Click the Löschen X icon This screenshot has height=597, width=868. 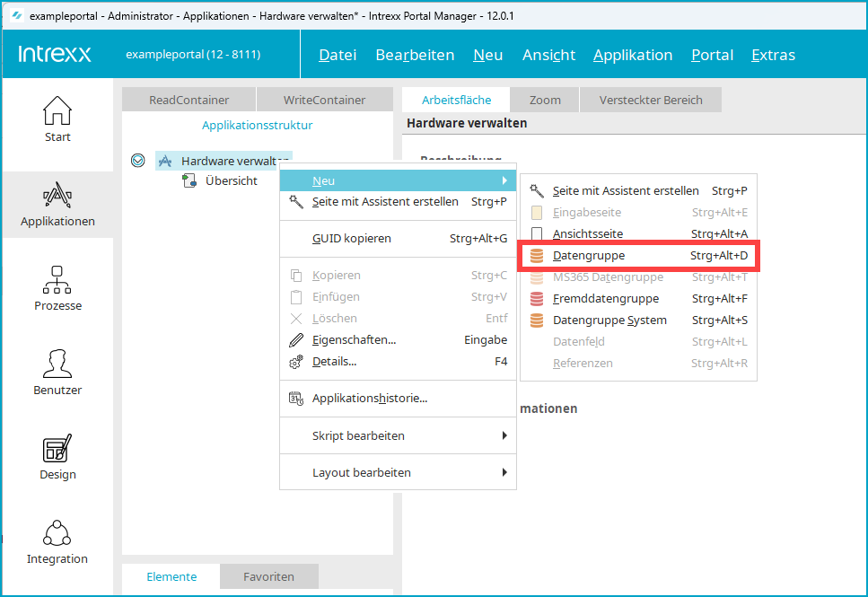pos(296,319)
